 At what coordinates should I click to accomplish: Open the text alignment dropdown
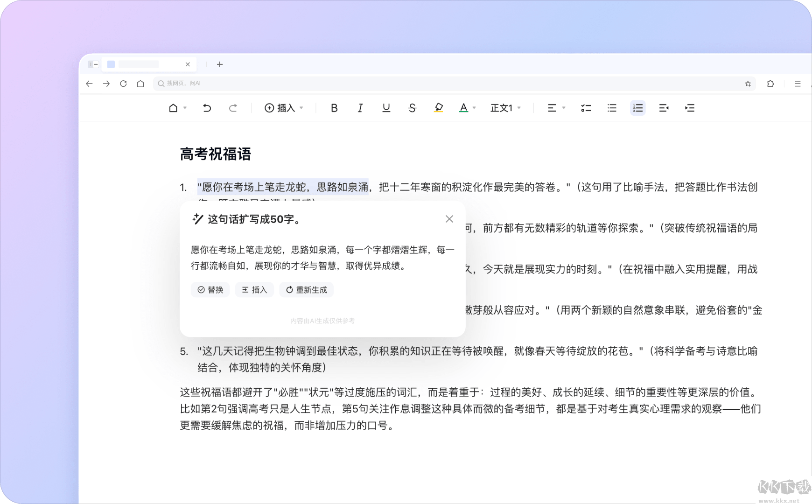556,108
